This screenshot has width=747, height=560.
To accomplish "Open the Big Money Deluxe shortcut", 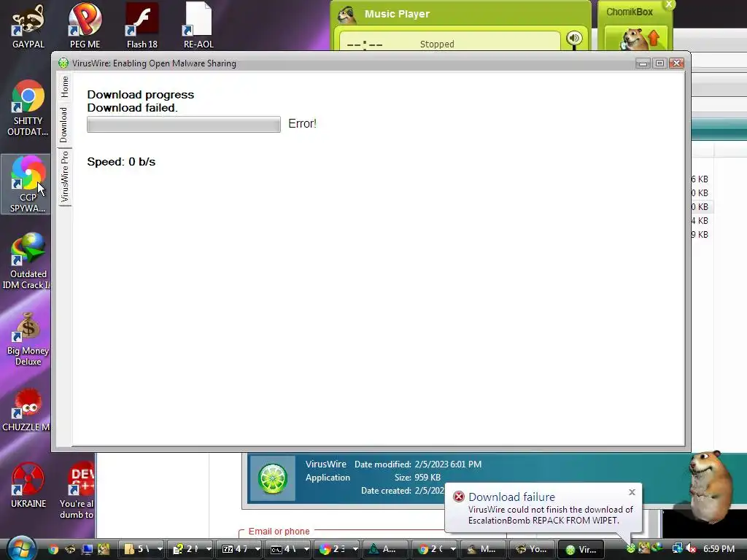I will pyautogui.click(x=28, y=338).
